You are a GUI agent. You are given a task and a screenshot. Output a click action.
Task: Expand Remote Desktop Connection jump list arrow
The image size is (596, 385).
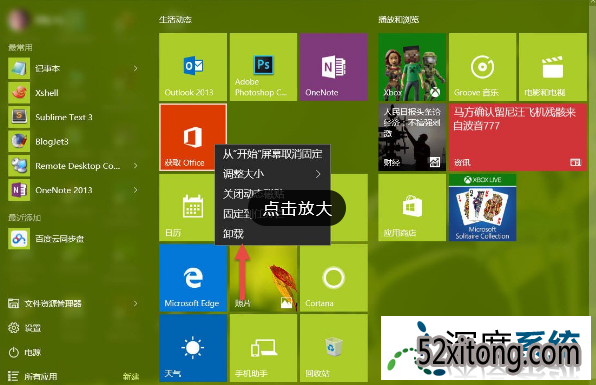(x=135, y=166)
